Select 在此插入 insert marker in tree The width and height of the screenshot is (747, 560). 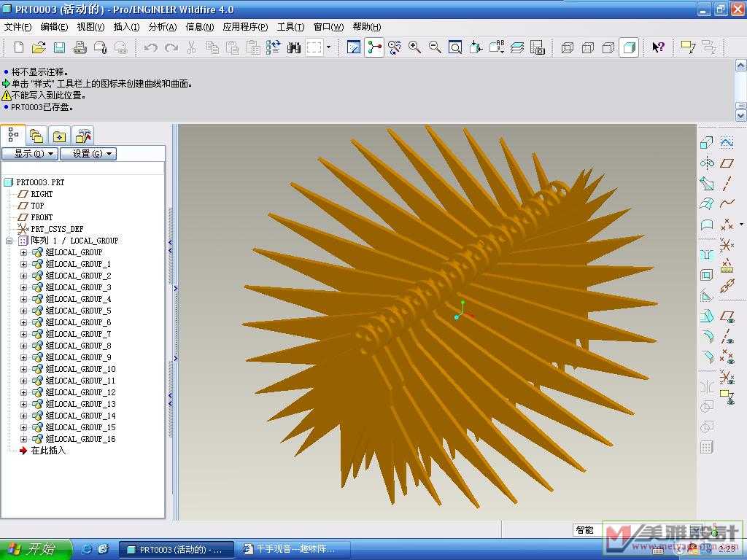tap(48, 451)
